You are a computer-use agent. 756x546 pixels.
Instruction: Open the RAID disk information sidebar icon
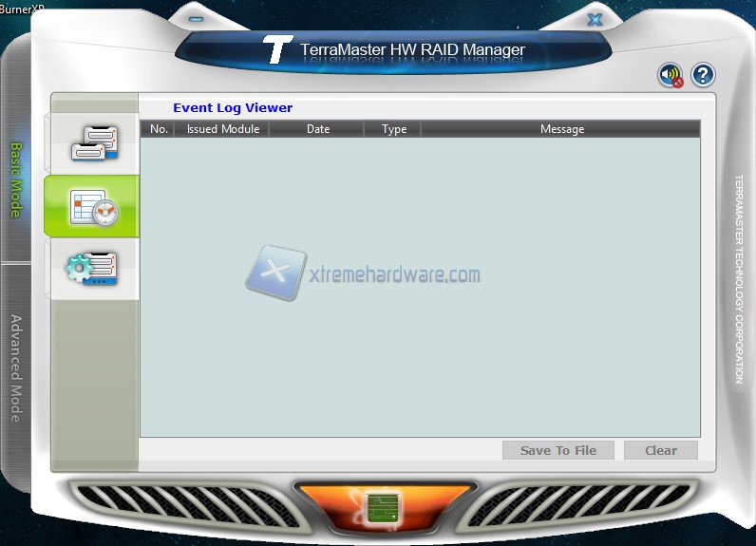(x=93, y=142)
